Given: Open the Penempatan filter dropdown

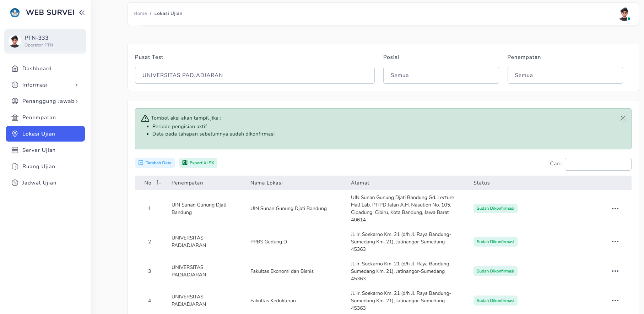Looking at the screenshot, I should (x=565, y=75).
